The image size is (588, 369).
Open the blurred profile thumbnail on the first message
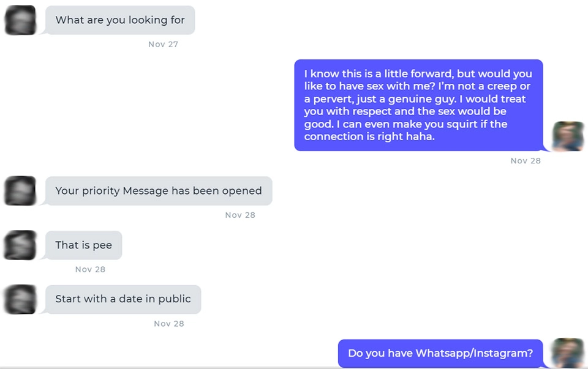click(20, 20)
